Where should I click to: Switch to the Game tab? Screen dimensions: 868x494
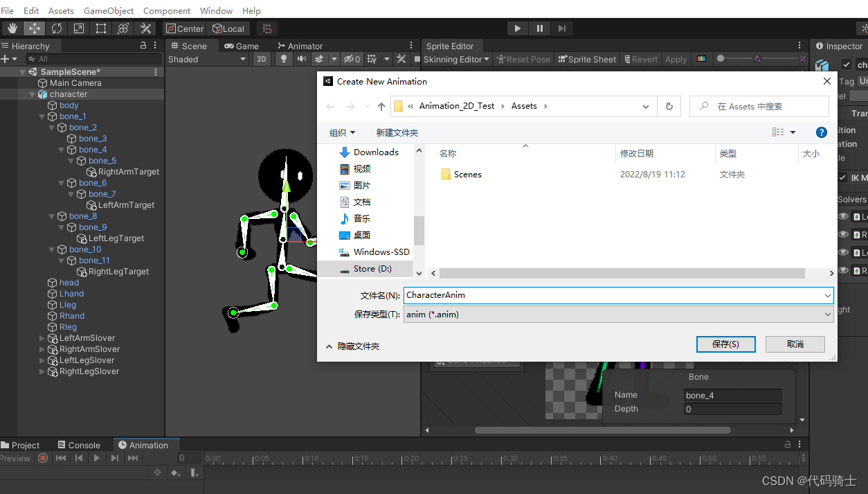coord(242,46)
